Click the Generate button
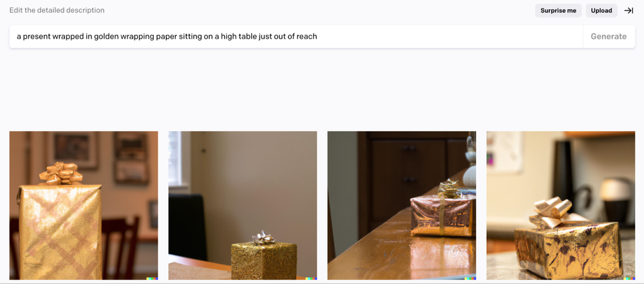The width and height of the screenshot is (644, 284). coord(609,37)
